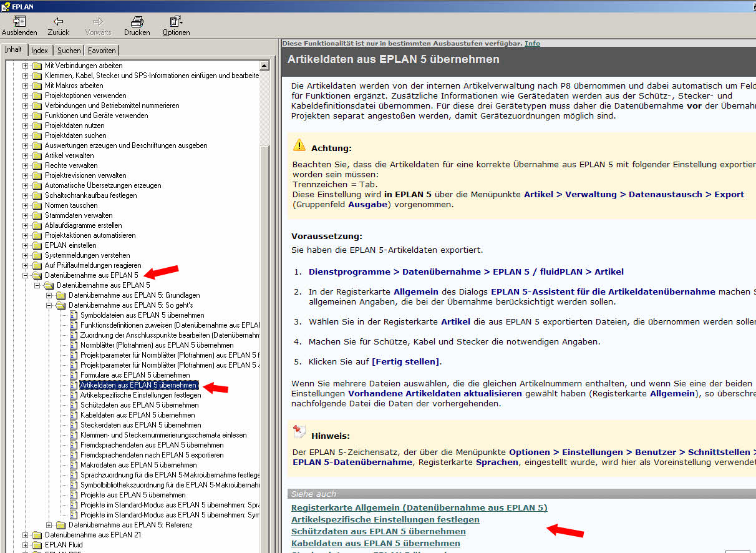Click folder icon of EPLAN einstellen
Viewport: 756px width, 553px height.
pos(37,245)
